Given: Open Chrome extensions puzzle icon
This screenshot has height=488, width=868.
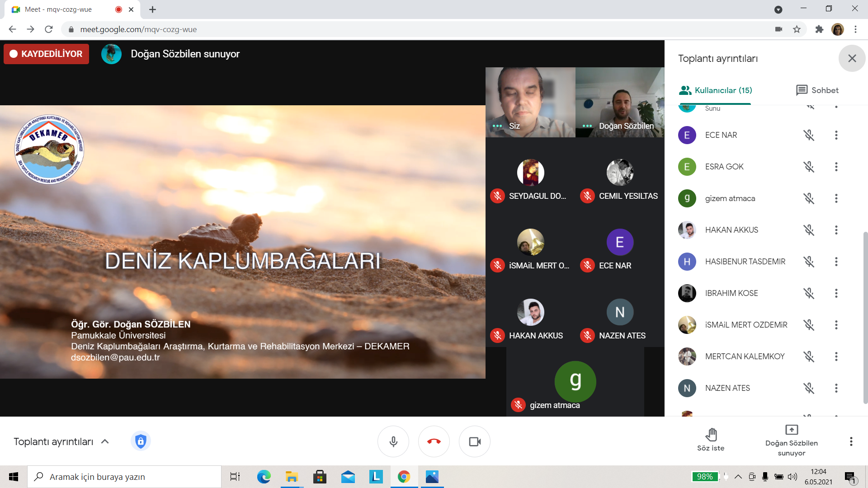Looking at the screenshot, I should pyautogui.click(x=819, y=29).
